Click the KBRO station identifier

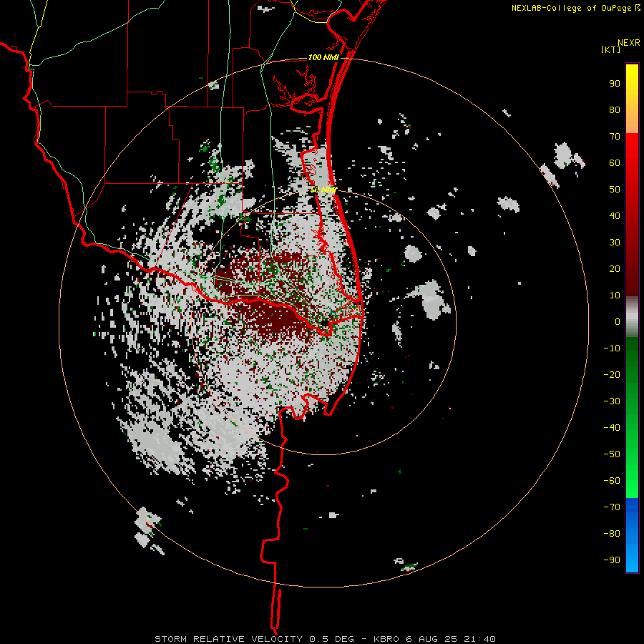point(386,639)
